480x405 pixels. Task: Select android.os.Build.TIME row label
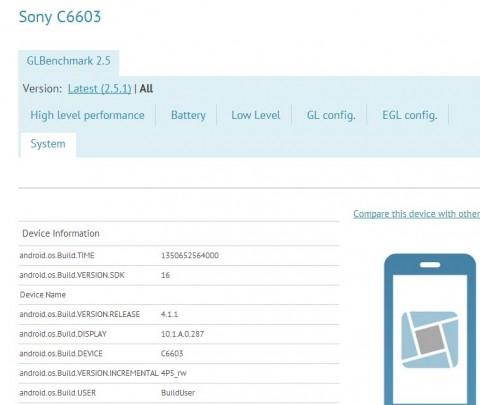(57, 256)
